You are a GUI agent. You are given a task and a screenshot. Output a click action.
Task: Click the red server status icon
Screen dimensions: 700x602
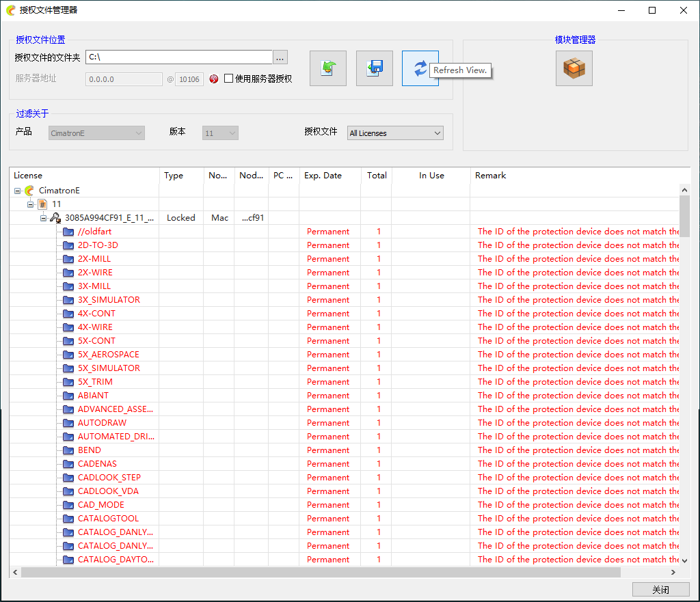(214, 79)
